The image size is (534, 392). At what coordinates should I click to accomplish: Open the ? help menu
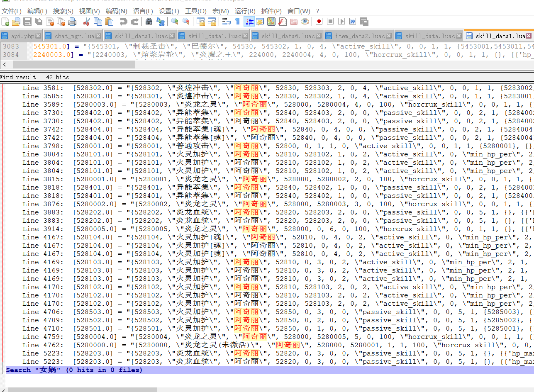pyautogui.click(x=317, y=11)
